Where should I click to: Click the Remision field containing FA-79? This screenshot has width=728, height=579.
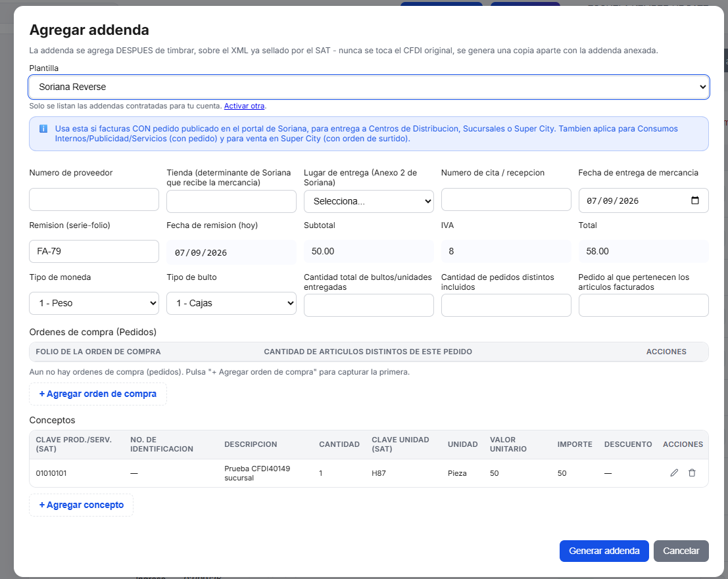(x=94, y=252)
